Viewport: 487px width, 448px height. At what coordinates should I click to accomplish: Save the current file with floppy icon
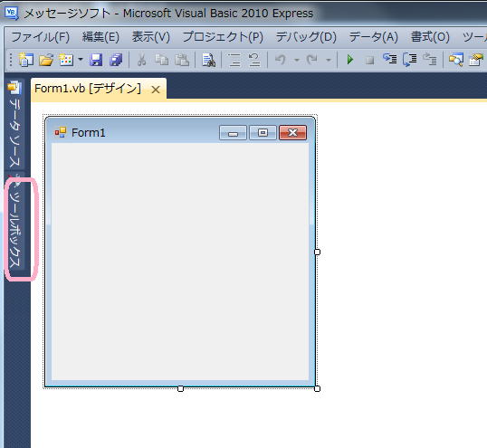96,60
